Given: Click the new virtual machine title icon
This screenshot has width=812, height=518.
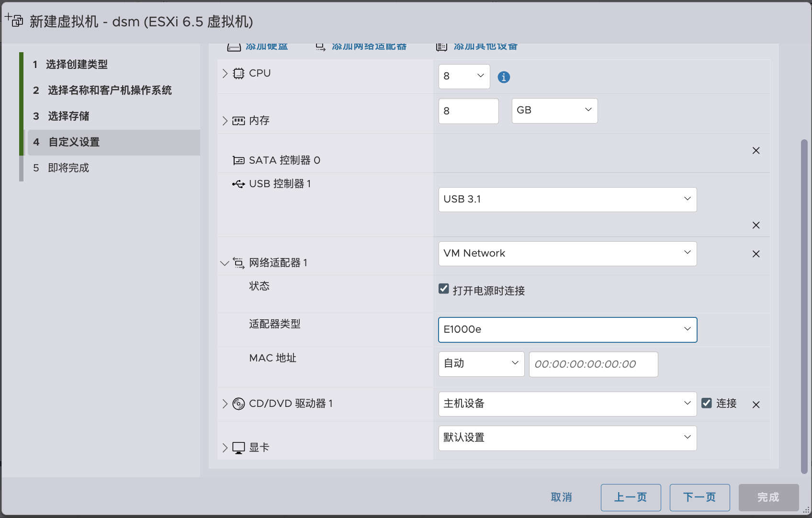Looking at the screenshot, I should 14,20.
